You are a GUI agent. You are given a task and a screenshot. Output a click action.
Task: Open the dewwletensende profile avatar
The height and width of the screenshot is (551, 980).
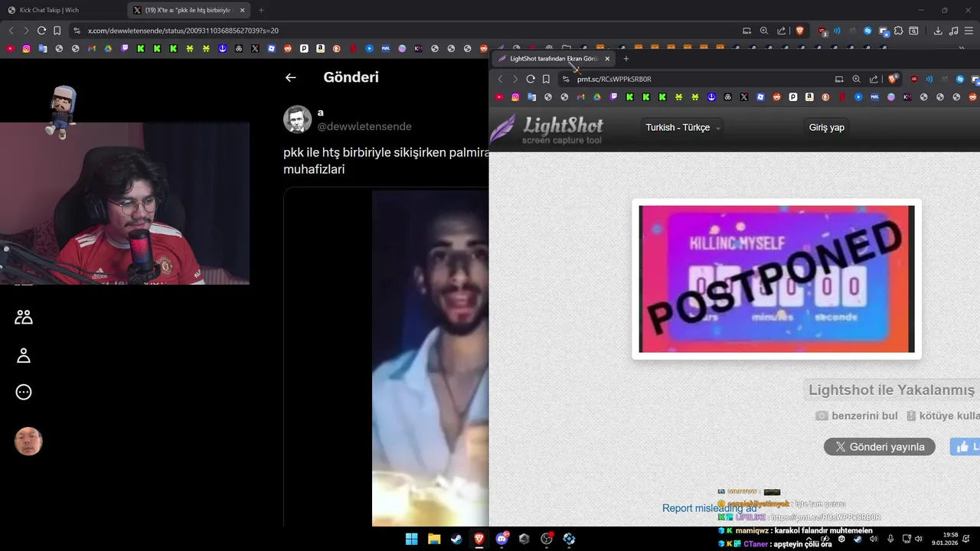pos(297,119)
